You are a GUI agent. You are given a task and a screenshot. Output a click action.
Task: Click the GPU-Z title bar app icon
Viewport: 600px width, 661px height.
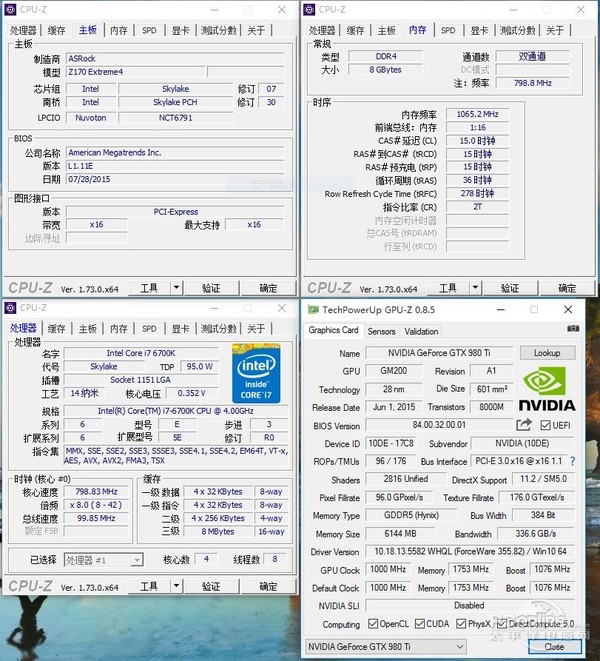[313, 310]
